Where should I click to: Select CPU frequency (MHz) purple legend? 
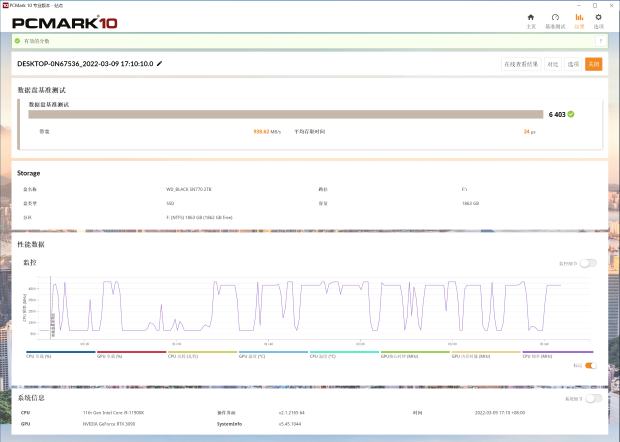[558, 354]
